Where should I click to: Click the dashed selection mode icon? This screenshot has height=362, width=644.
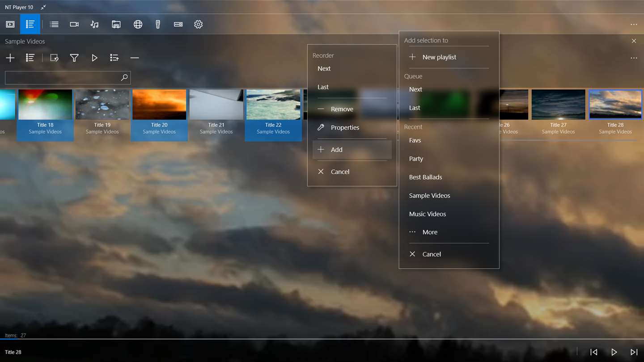54,58
